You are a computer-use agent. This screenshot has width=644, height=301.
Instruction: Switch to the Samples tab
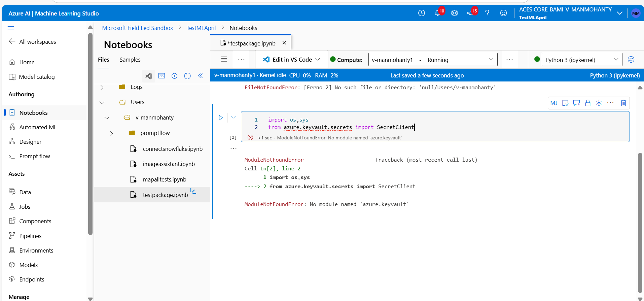130,60
